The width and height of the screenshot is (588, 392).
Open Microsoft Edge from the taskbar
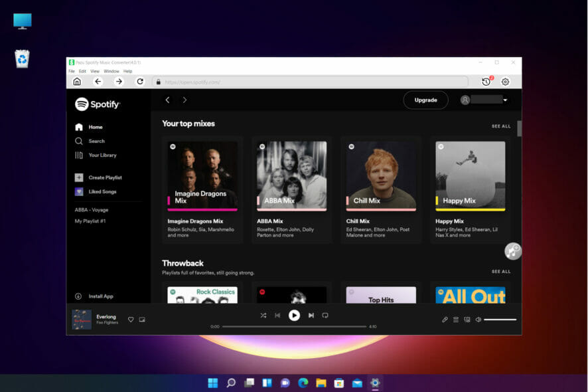[x=303, y=383]
